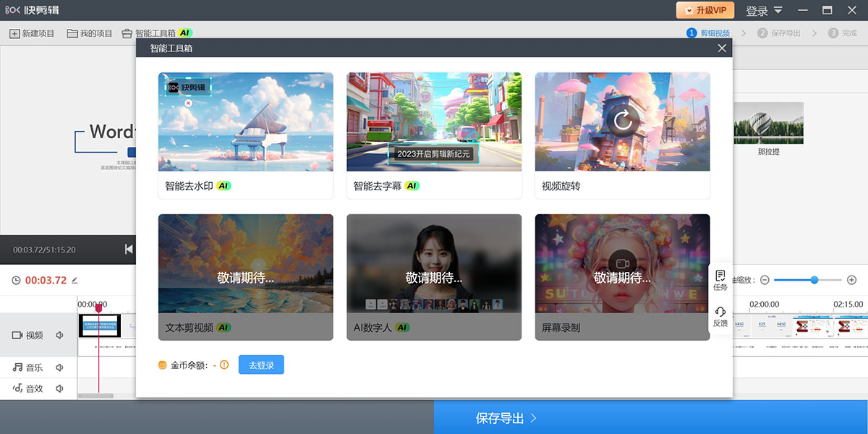Click the edit pencil next to timecode 00:03.72
The width and height of the screenshot is (868, 434).
pos(75,281)
